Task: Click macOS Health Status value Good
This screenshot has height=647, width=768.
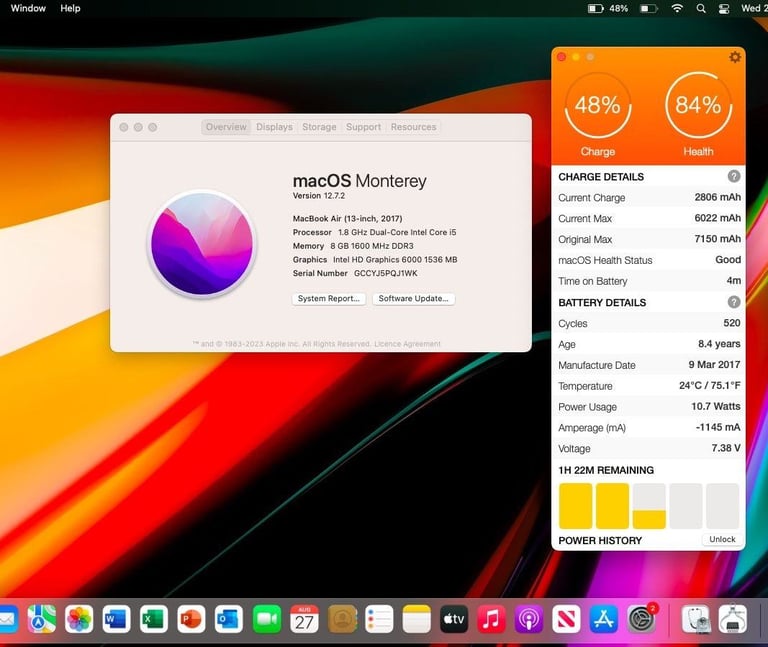Action: [728, 260]
